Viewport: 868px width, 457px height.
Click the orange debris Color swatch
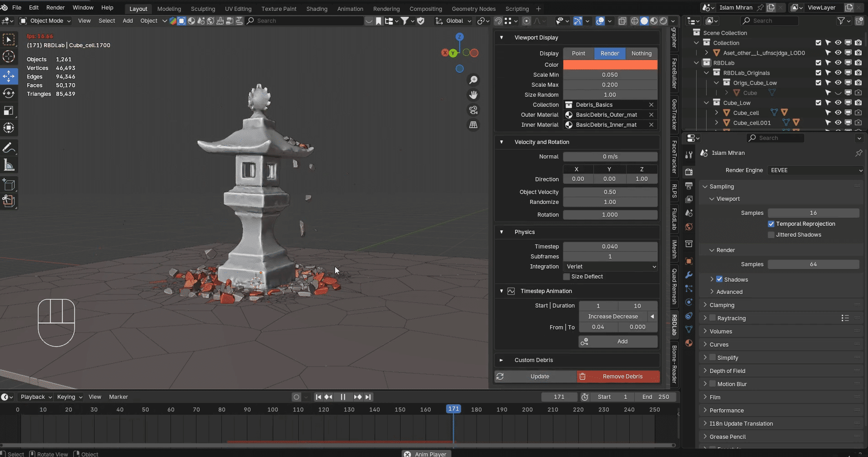[x=610, y=65]
